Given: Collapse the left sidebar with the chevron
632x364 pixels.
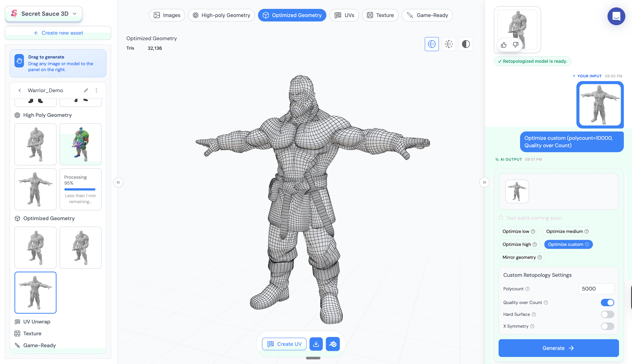Looking at the screenshot, I should [x=118, y=182].
